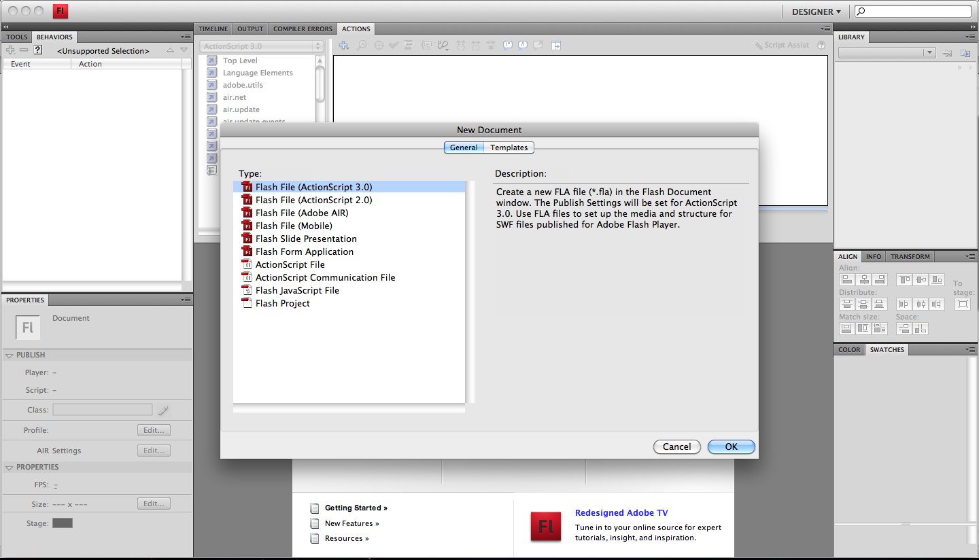Click the Script Assist wand button
The height and width of the screenshot is (560, 979).
[x=781, y=45]
